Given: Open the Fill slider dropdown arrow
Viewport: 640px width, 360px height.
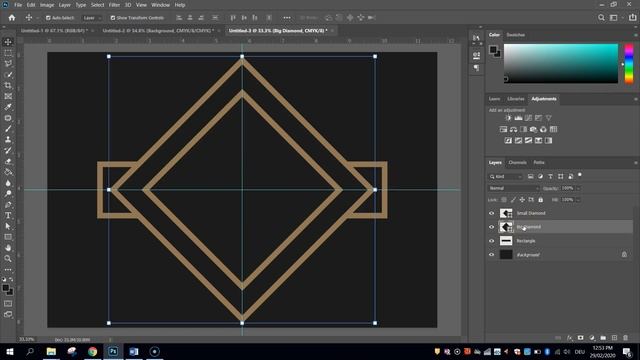Looking at the screenshot, I should click(578, 200).
